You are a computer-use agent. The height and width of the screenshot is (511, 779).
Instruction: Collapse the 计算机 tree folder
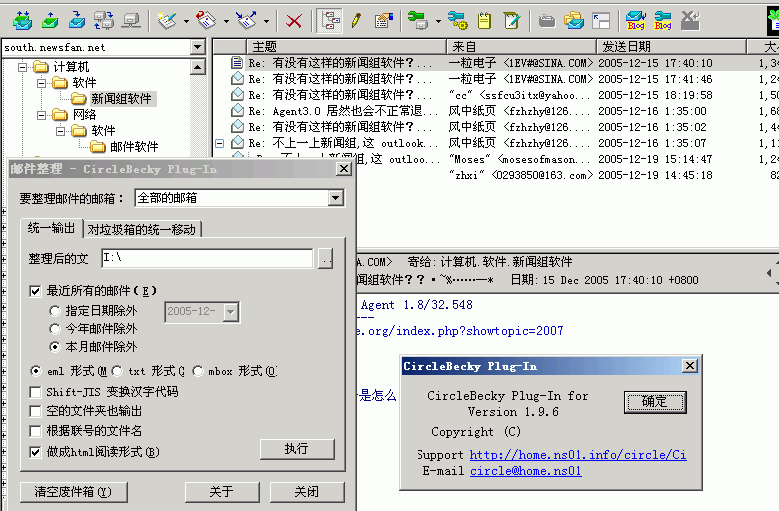click(22, 67)
